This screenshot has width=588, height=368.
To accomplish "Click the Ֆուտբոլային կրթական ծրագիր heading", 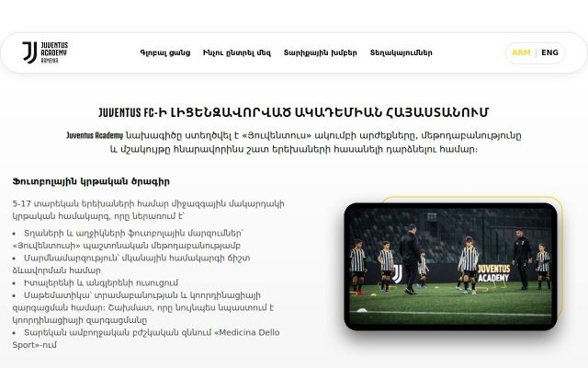I will tap(91, 182).
